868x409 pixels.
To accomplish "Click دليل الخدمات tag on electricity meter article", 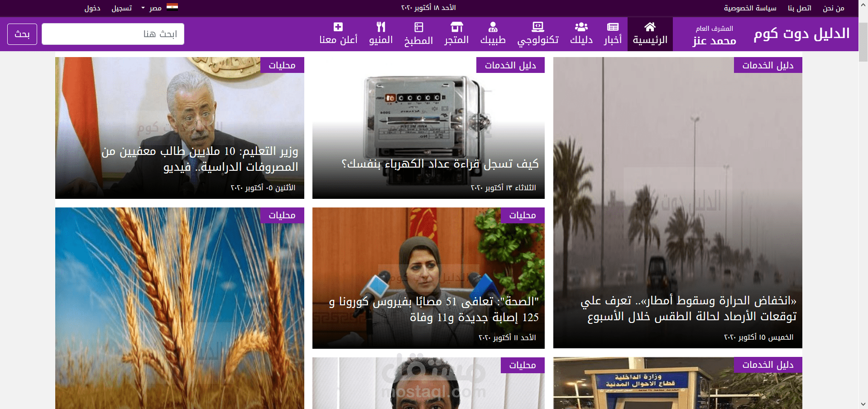I will 510,65.
